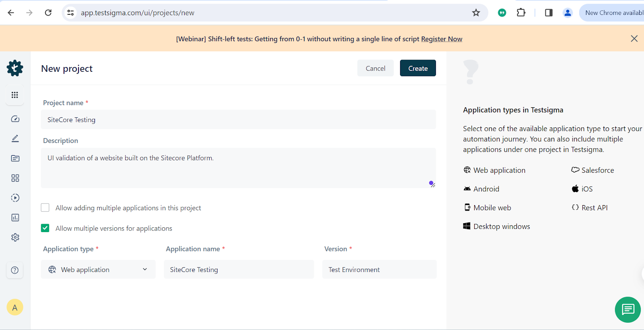Click Web application in help panel
The height and width of the screenshot is (330, 644).
(499, 170)
